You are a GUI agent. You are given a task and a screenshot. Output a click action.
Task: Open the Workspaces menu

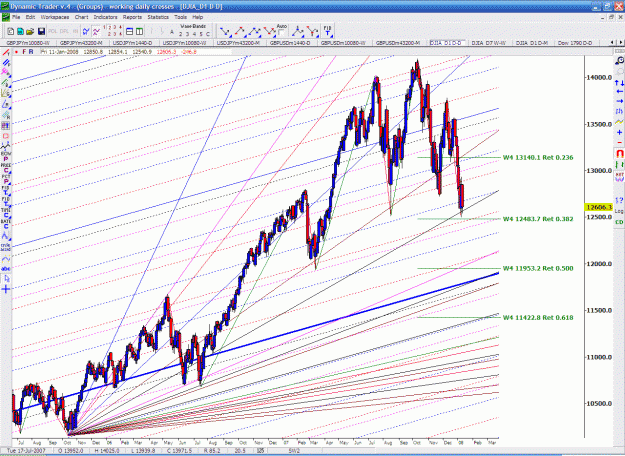(x=55, y=17)
